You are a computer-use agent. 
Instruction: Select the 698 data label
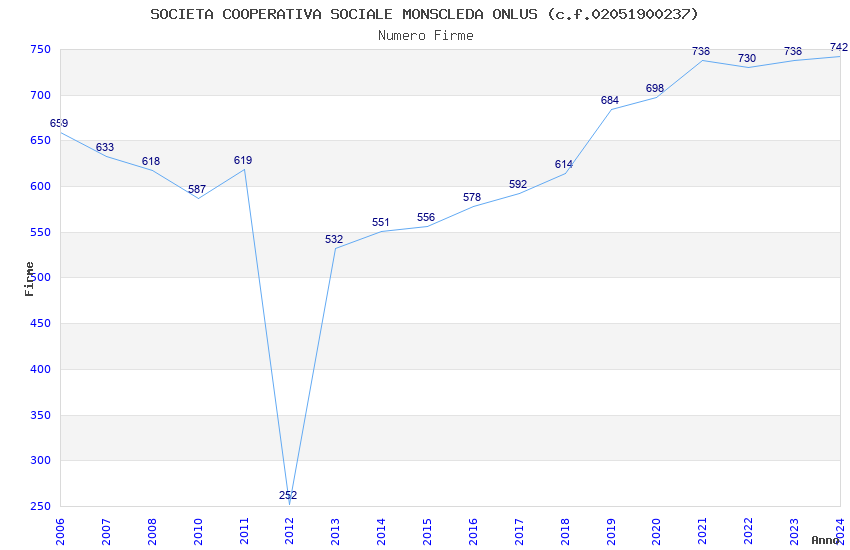pyautogui.click(x=655, y=88)
